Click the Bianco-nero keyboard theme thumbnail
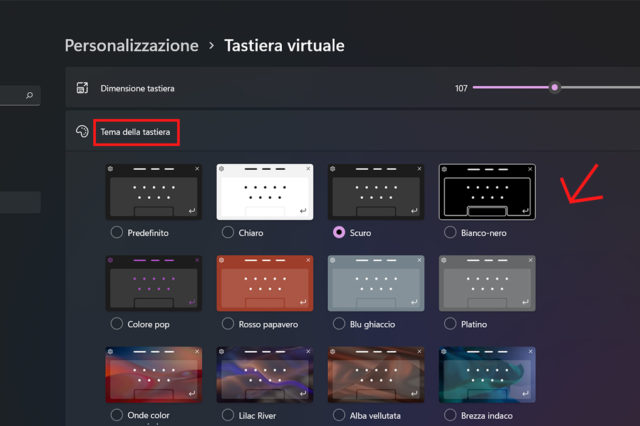 487,192
